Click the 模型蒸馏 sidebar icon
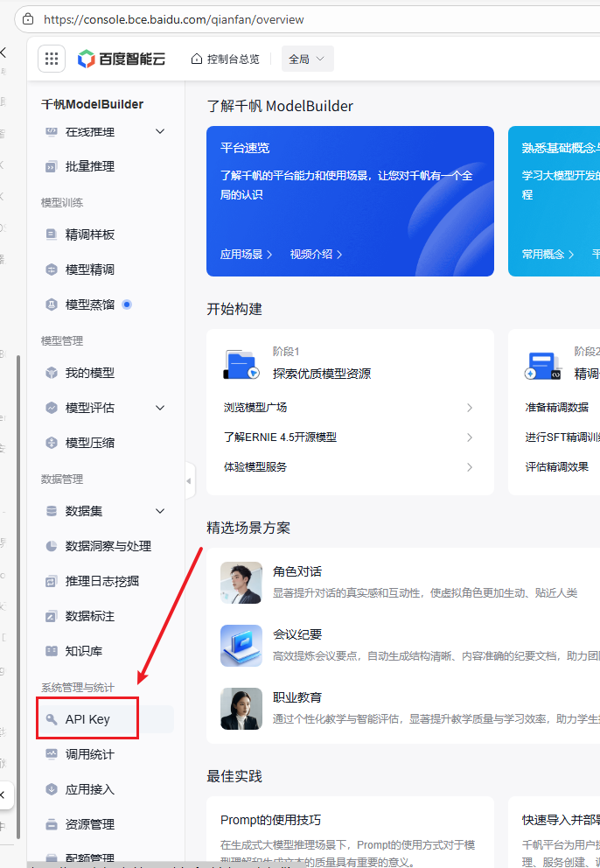600x868 pixels. 52,304
